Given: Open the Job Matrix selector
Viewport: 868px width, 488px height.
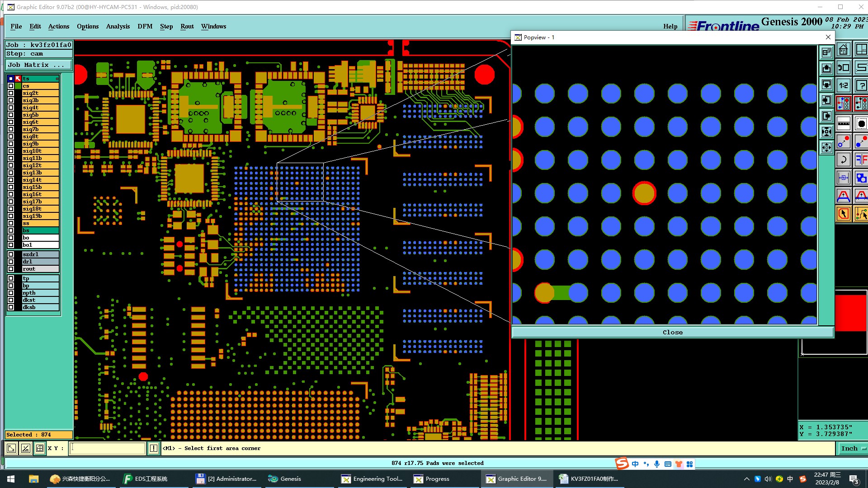Looking at the screenshot, I should pyautogui.click(x=38, y=65).
